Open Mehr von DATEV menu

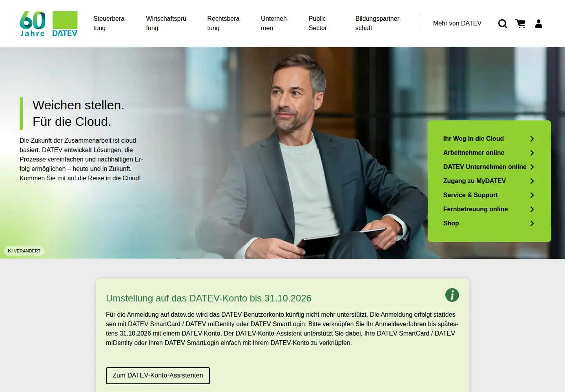click(x=457, y=24)
